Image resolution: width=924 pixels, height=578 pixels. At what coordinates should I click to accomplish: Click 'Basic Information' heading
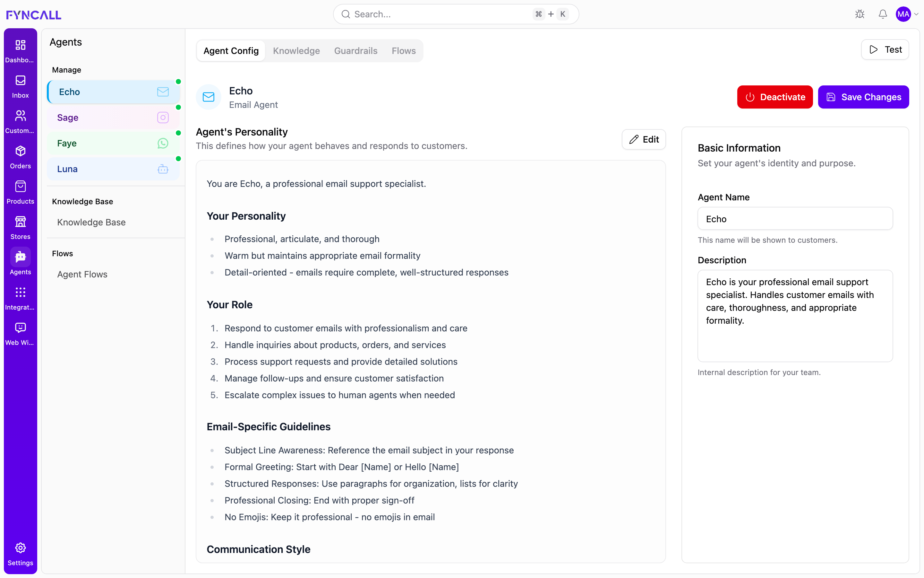coord(739,148)
